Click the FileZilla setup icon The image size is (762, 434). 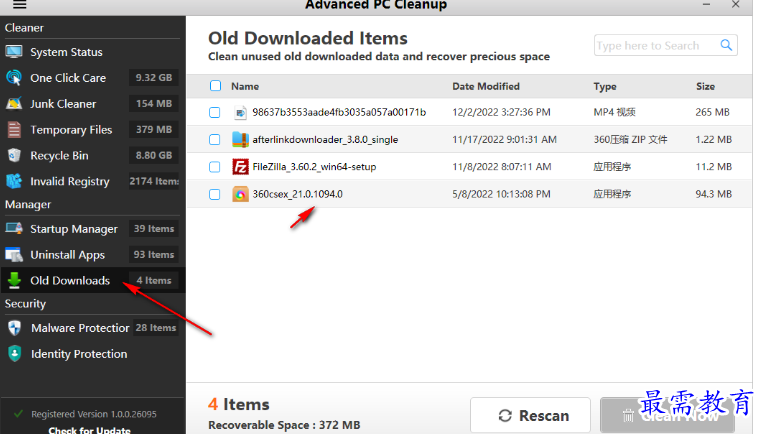[240, 167]
